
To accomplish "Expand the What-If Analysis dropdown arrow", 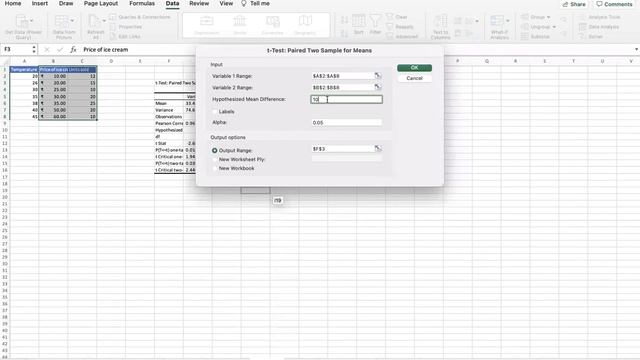I will (508, 21).
